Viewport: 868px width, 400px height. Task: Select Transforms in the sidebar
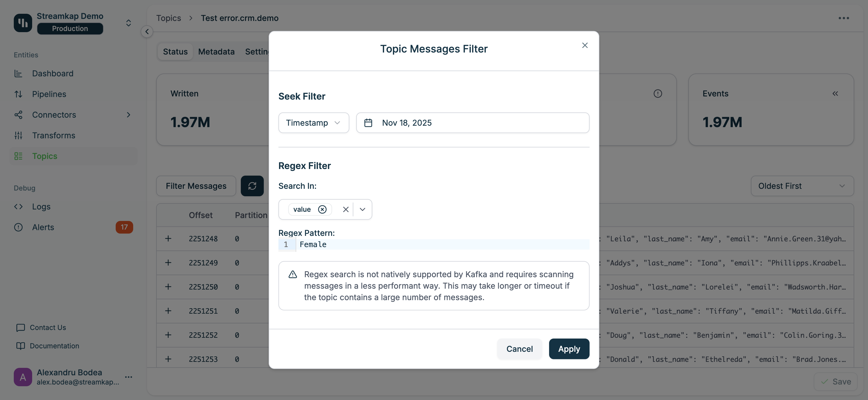tap(53, 135)
